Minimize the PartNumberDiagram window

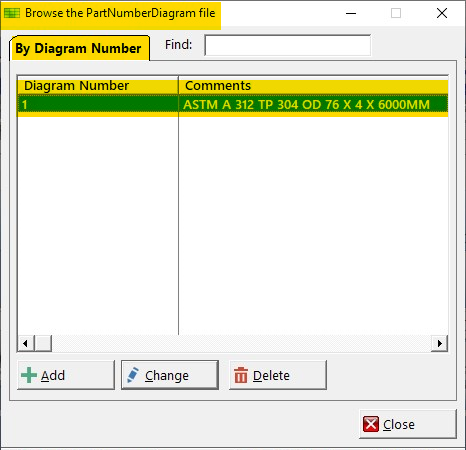tap(351, 13)
